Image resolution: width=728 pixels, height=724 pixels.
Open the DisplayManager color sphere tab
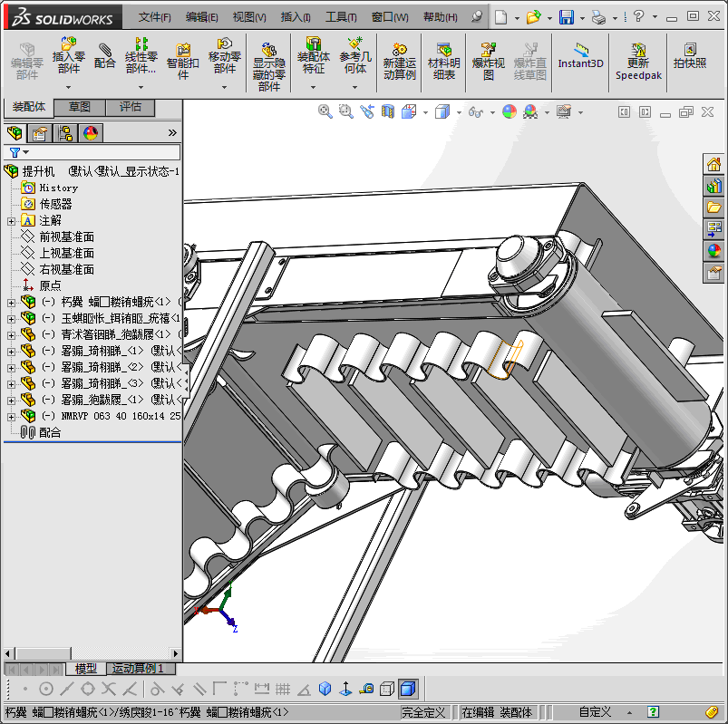pos(91,133)
